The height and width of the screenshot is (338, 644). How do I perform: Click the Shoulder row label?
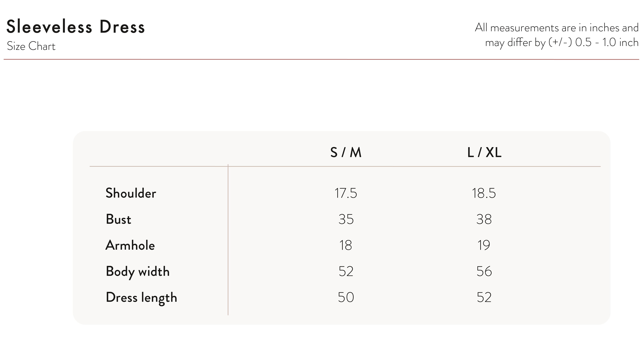[x=131, y=193]
